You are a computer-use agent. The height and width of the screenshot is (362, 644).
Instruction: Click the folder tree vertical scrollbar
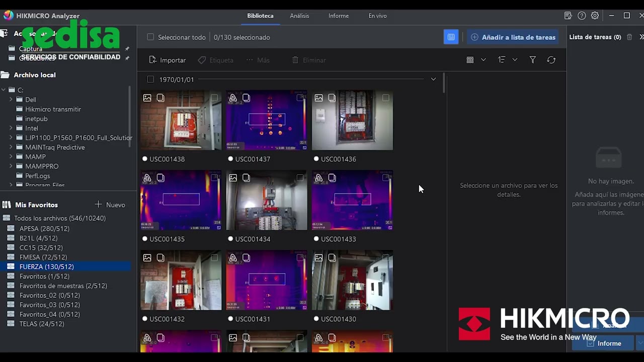tap(130, 117)
